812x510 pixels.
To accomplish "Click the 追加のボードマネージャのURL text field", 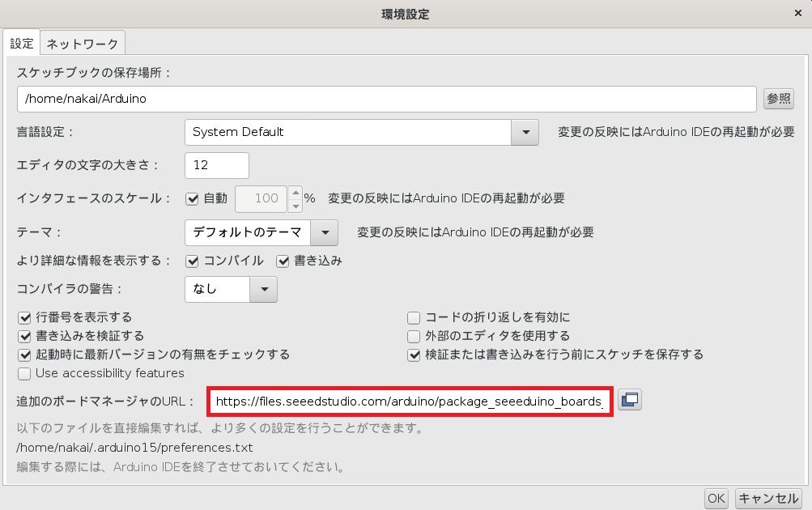I will click(x=410, y=402).
